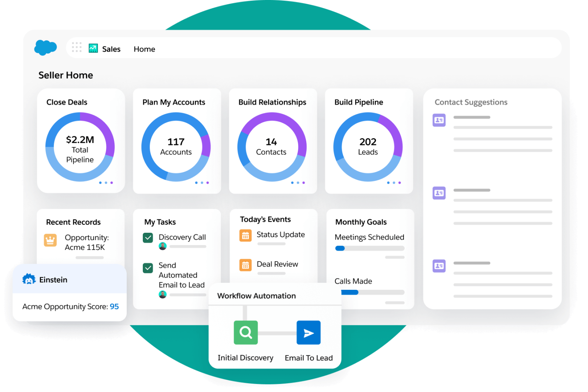Image resolution: width=588 pixels, height=392 pixels.
Task: Select the Sales app icon
Action: point(93,48)
